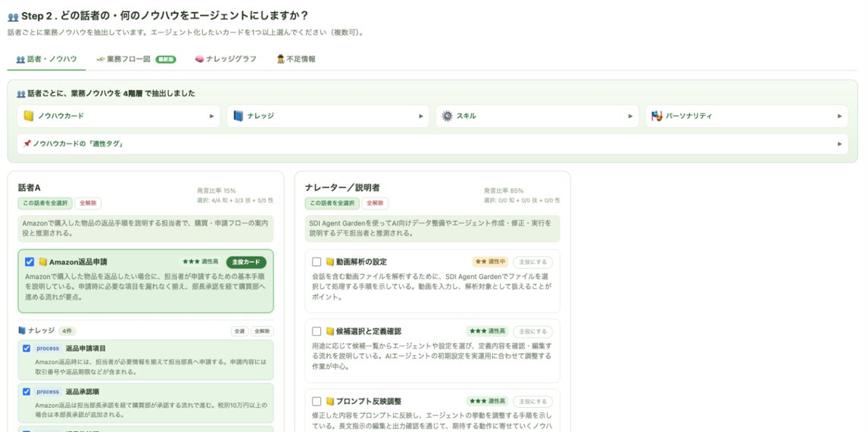Expand the ノウハウカードの適性タグ row
868x432 pixels.
(432, 144)
